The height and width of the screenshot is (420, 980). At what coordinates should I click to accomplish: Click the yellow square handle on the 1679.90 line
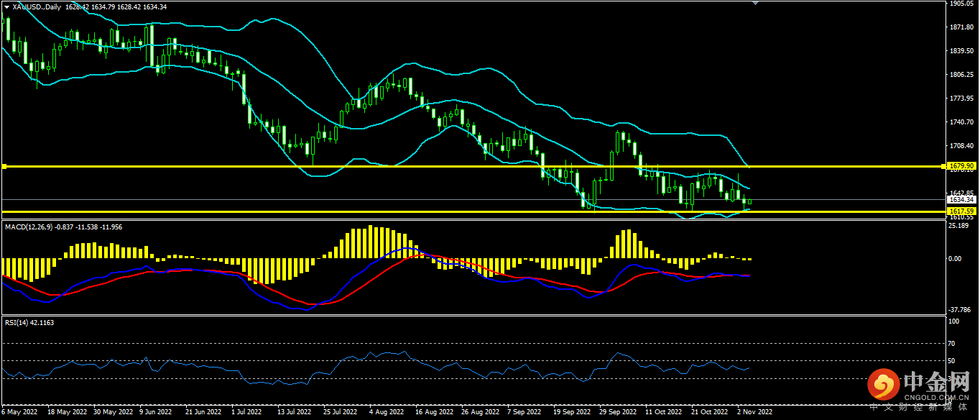(4, 167)
